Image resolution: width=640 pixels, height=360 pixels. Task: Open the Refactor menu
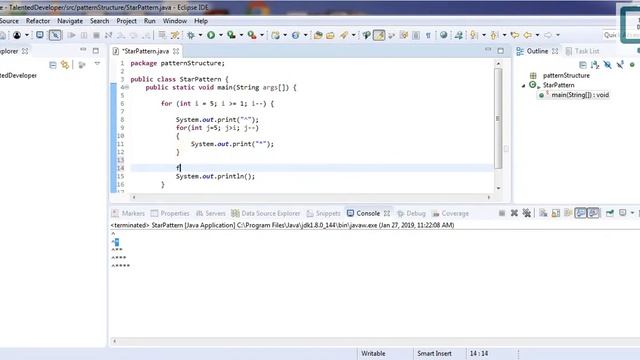[x=38, y=21]
